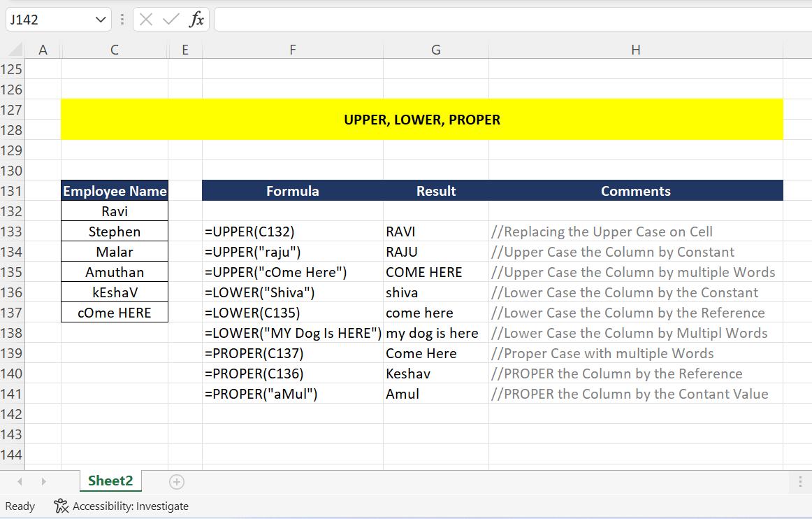Select column G header
Screen dimensions: 812x519
coord(436,50)
